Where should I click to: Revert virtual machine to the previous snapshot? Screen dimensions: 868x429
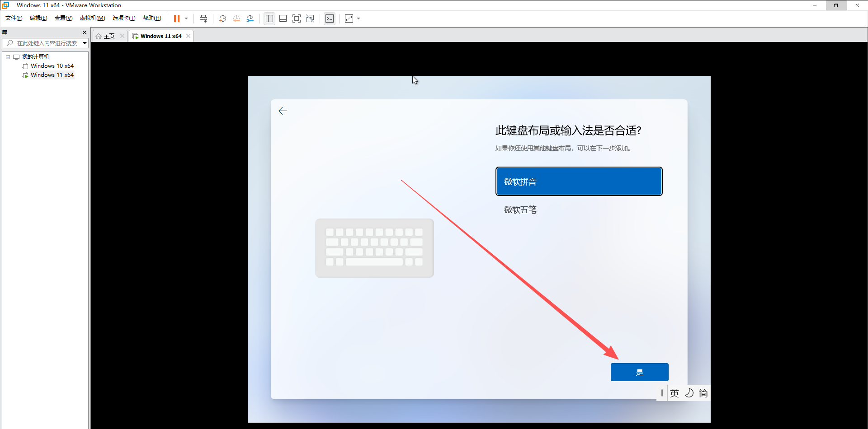(x=236, y=19)
